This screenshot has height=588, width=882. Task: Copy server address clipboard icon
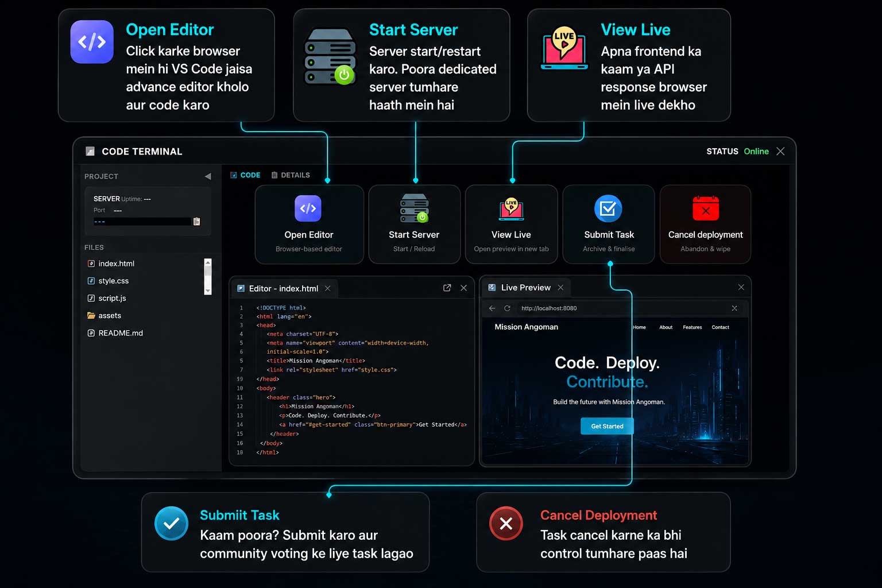197,222
